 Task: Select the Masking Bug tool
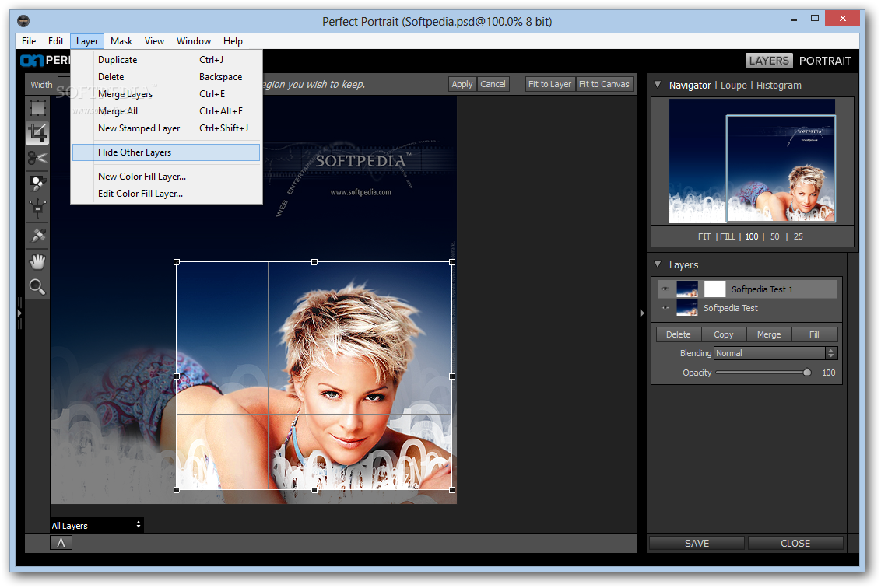pos(37,208)
